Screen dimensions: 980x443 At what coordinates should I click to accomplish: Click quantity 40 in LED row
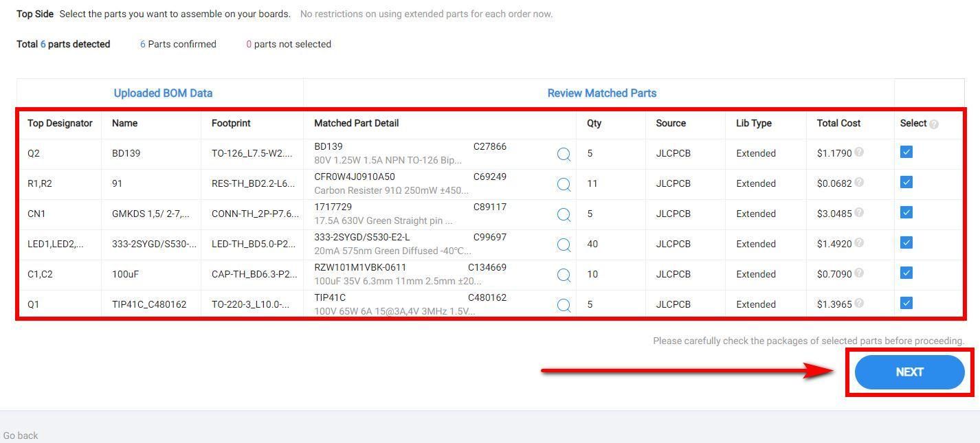tap(592, 244)
